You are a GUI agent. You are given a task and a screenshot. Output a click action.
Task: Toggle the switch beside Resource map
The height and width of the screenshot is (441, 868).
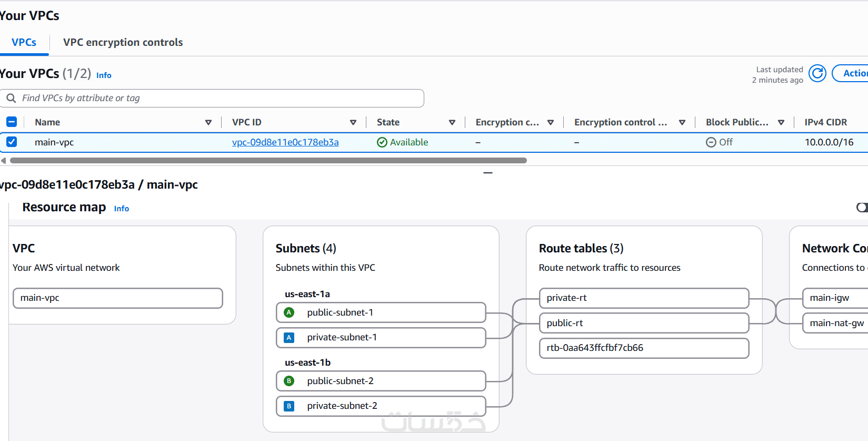tap(862, 208)
